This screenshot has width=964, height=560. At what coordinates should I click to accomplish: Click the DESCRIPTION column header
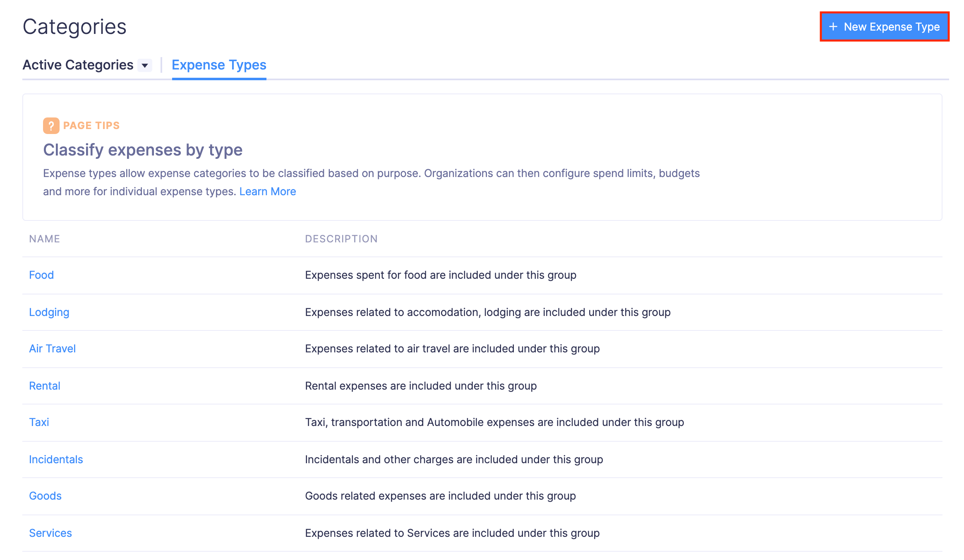(x=341, y=239)
